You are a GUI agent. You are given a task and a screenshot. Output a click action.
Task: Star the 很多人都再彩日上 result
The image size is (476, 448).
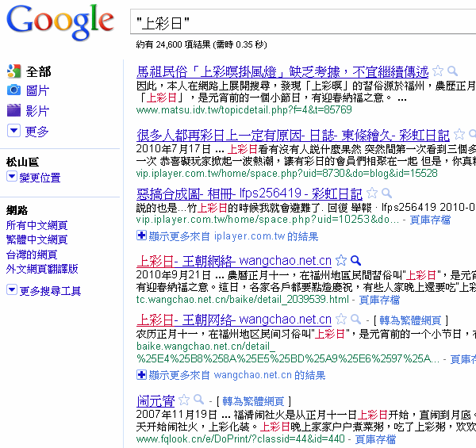pos(459,134)
